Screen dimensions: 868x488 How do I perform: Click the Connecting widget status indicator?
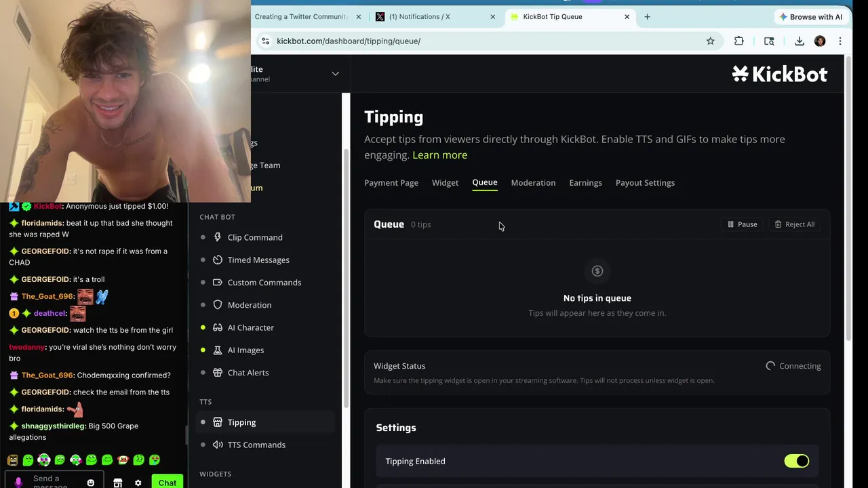click(x=793, y=366)
